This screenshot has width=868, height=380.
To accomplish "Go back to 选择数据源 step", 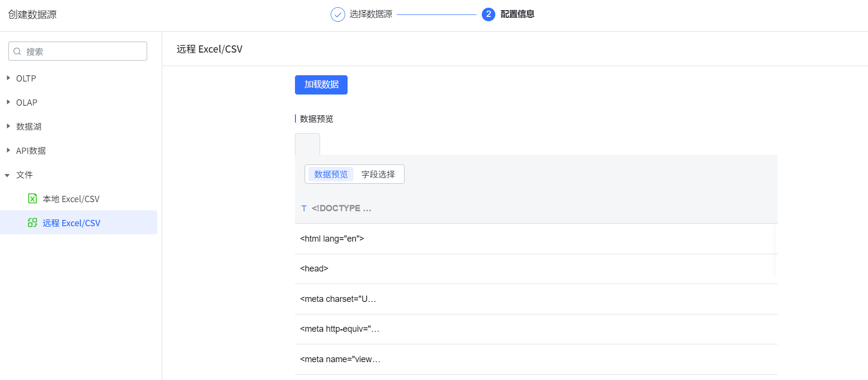I will click(x=370, y=14).
